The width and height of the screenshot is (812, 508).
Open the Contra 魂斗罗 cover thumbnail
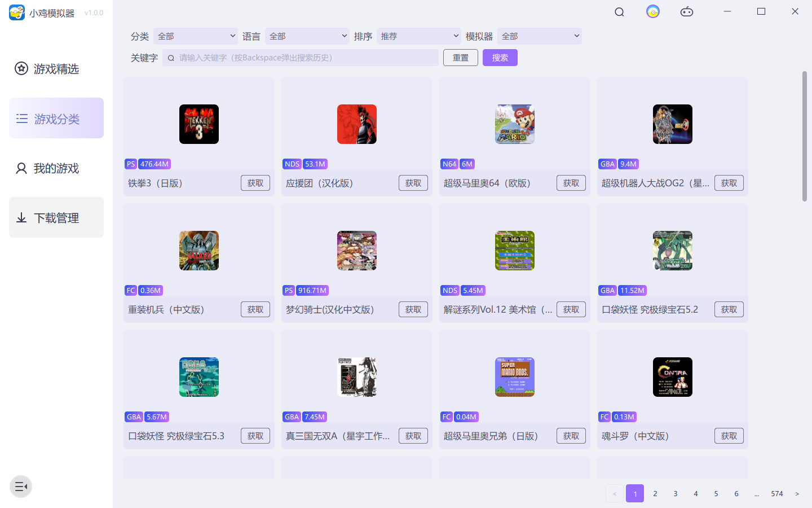click(673, 377)
